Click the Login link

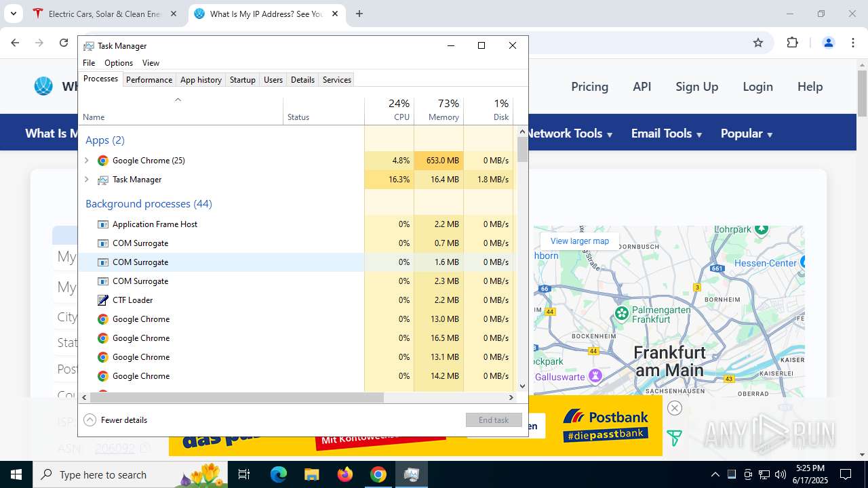click(x=757, y=87)
